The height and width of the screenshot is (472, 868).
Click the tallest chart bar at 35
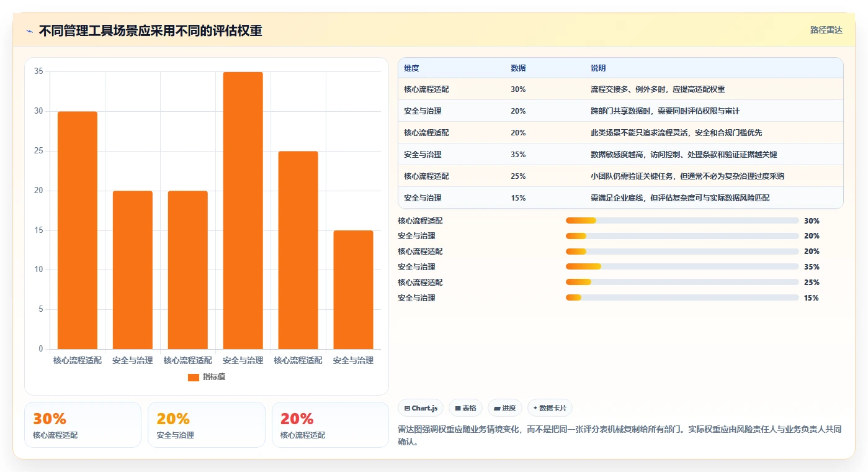click(x=243, y=211)
